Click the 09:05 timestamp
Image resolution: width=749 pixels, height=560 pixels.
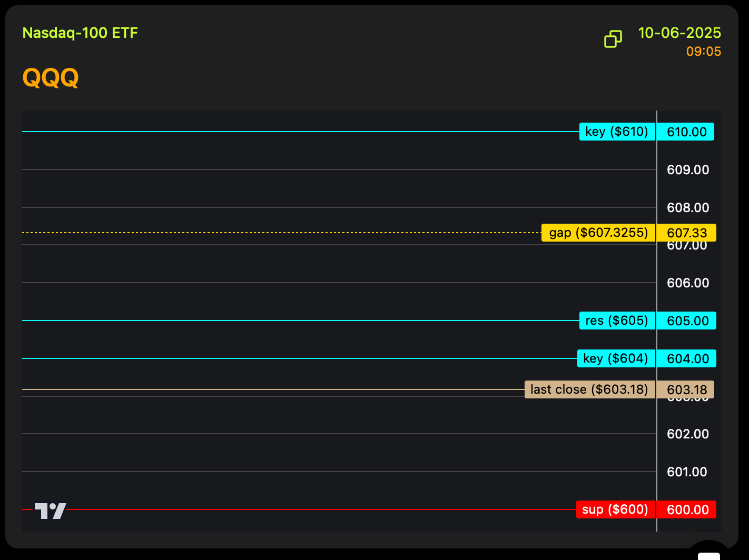point(704,52)
